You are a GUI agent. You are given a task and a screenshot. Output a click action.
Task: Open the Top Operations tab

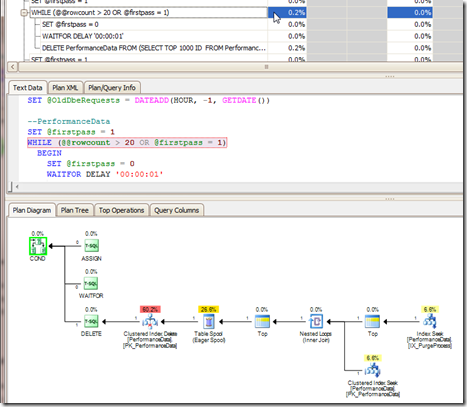(x=121, y=210)
